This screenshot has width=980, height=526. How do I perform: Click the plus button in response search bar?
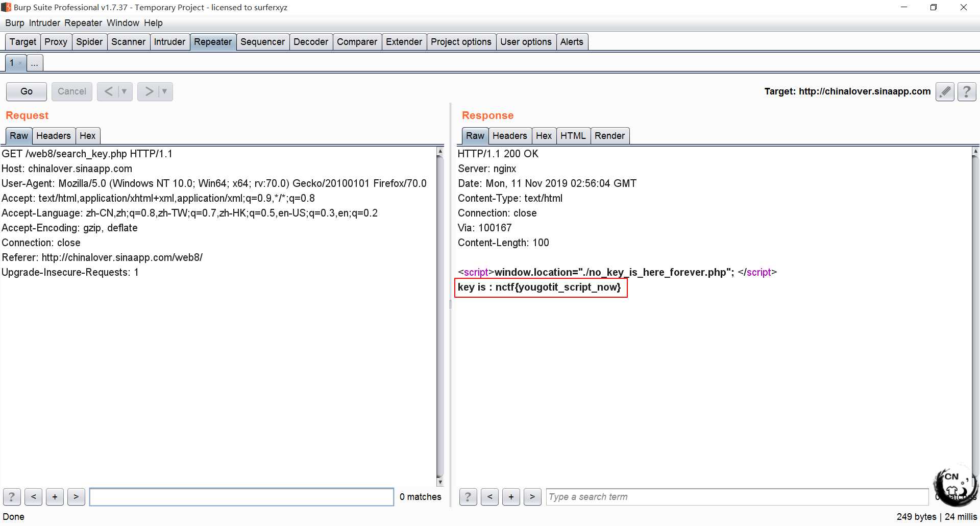pyautogui.click(x=511, y=496)
